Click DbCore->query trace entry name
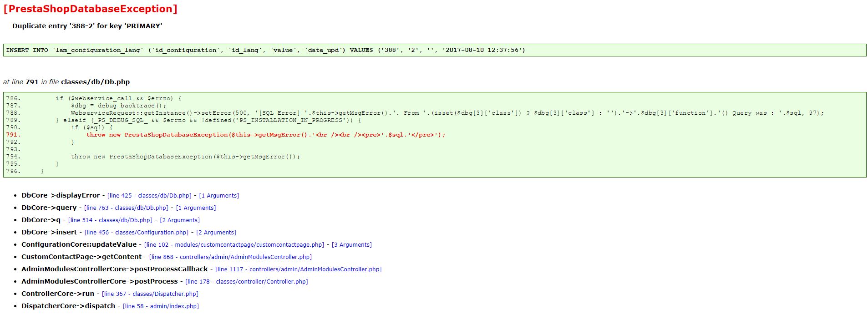 (49, 208)
